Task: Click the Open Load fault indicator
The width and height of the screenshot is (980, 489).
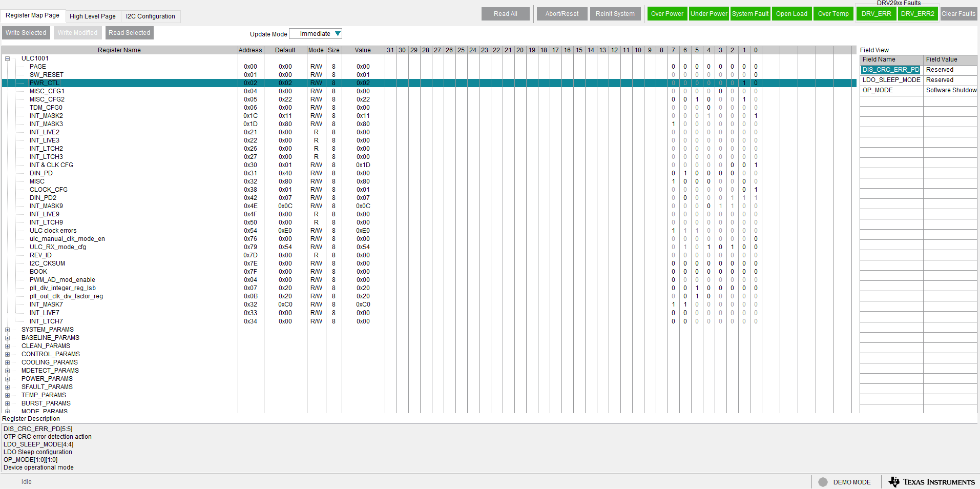Action: click(791, 14)
